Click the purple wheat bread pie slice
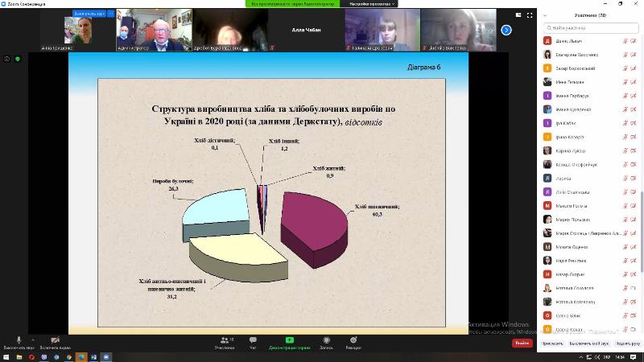 (314, 228)
